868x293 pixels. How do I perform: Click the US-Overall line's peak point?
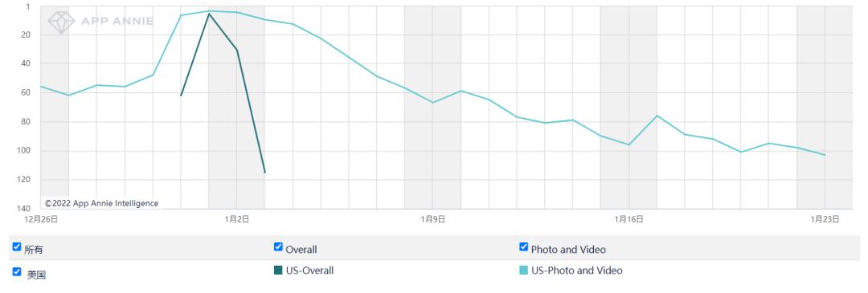(x=209, y=14)
